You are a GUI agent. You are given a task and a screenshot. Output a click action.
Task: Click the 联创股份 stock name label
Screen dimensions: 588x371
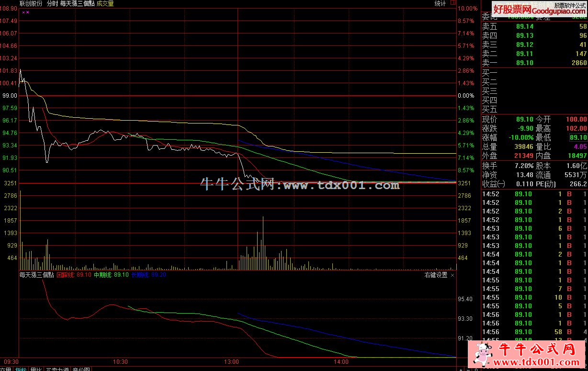click(x=31, y=3)
